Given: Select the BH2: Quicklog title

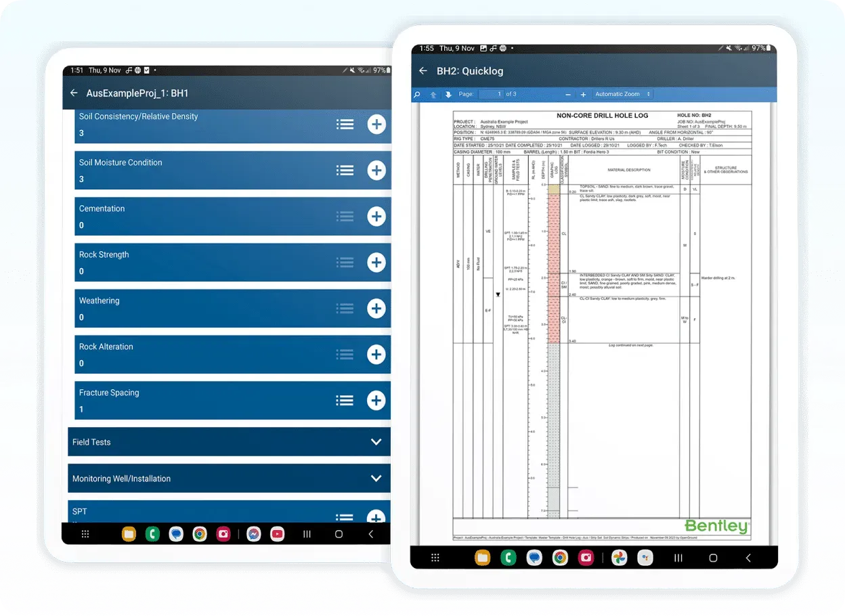Looking at the screenshot, I should pos(470,71).
